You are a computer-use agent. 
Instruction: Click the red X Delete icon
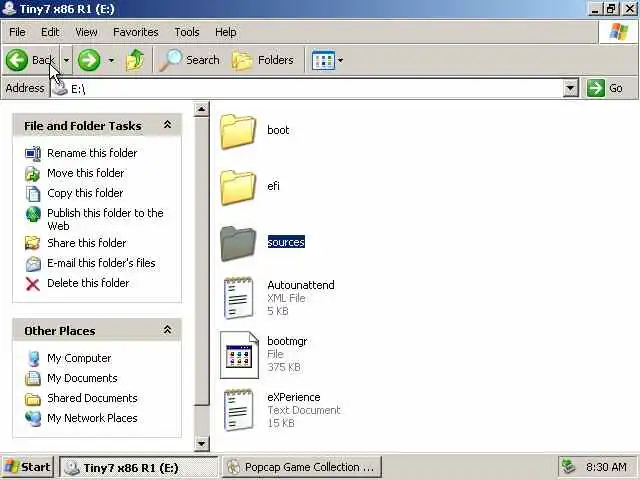[x=33, y=284]
